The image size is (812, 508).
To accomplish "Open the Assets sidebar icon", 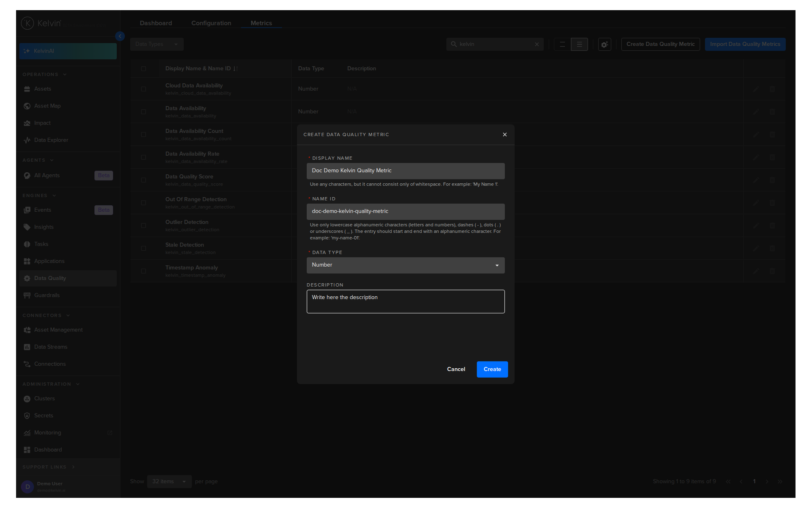I will pos(27,89).
